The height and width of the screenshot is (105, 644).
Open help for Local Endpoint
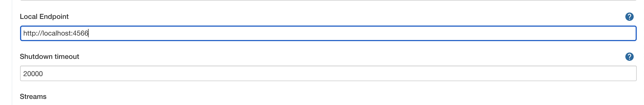(x=629, y=17)
